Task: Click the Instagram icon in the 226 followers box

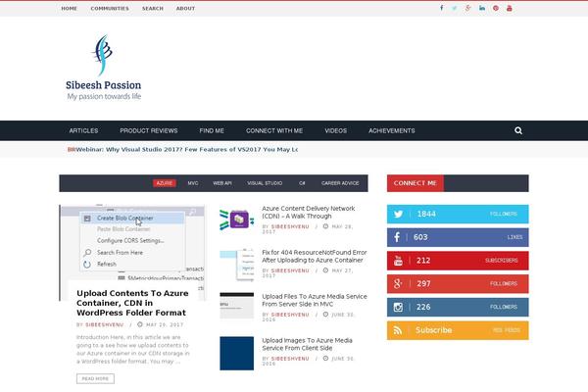Action: (398, 307)
